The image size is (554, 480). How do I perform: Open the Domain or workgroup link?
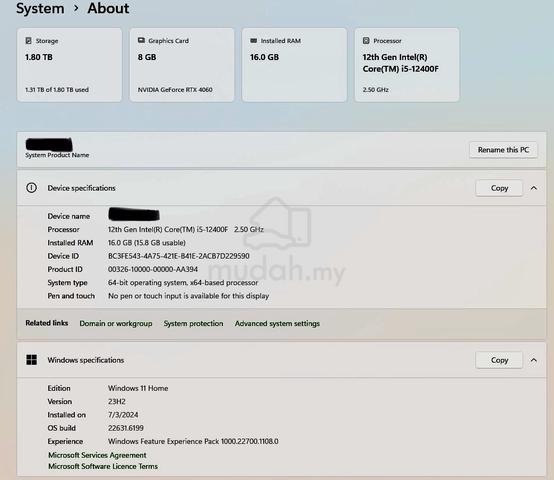(x=116, y=323)
